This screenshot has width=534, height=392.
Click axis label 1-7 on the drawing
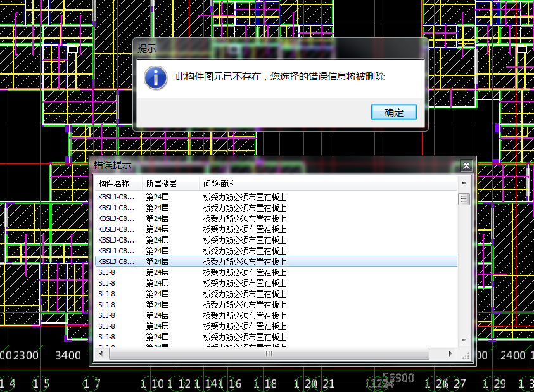(x=92, y=384)
